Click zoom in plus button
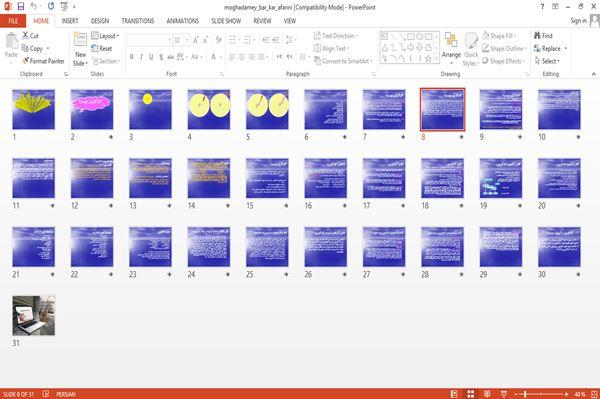 566,394
